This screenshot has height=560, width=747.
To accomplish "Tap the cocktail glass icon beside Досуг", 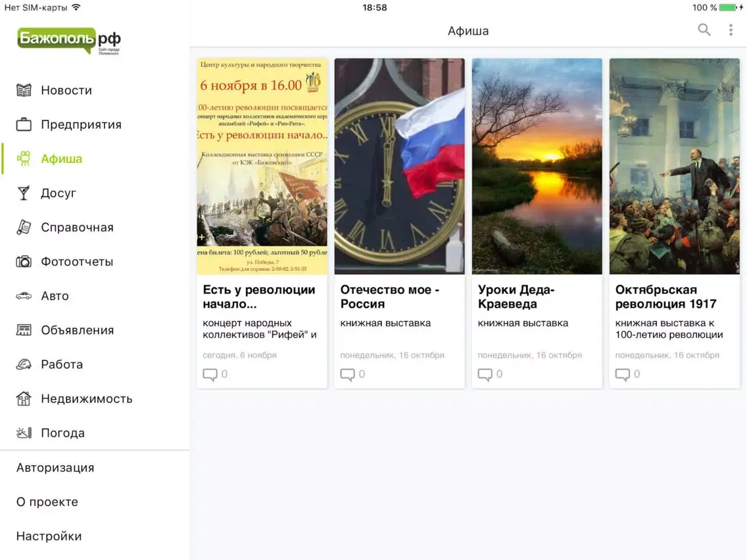I will 24,193.
